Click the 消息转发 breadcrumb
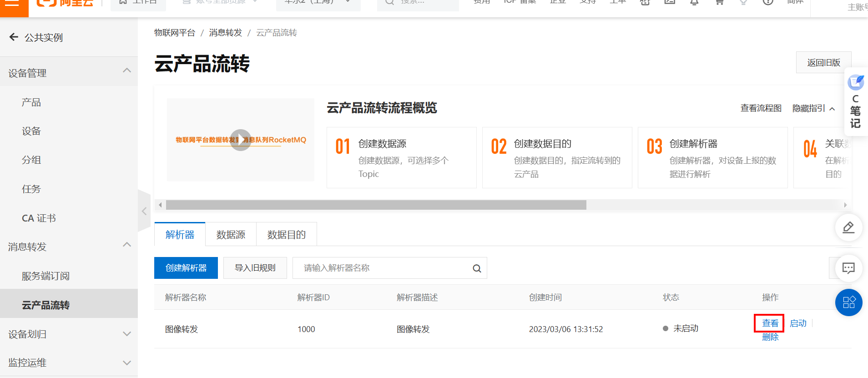868x378 pixels. [x=226, y=33]
